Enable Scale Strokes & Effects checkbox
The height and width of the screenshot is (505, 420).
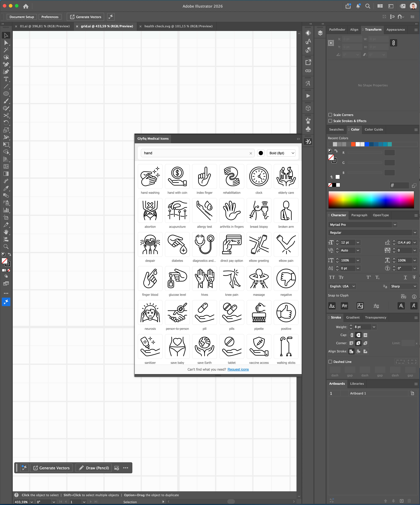click(x=330, y=121)
